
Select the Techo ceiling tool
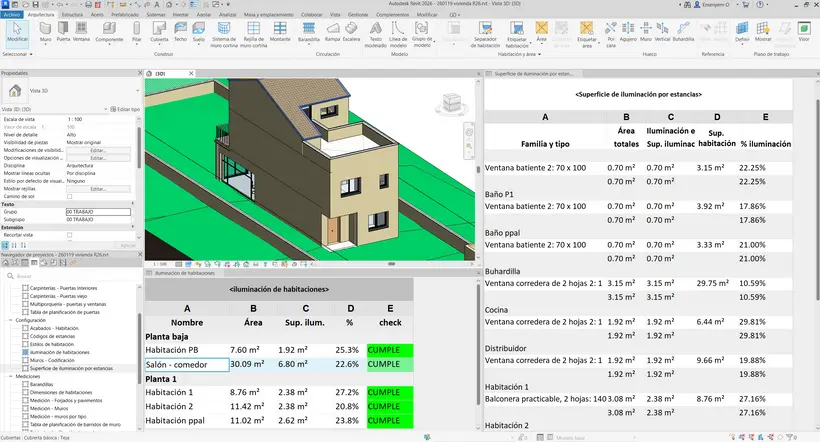[180, 31]
